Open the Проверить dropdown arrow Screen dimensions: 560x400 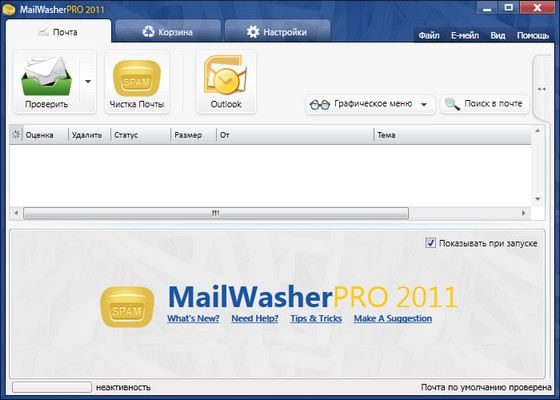88,81
